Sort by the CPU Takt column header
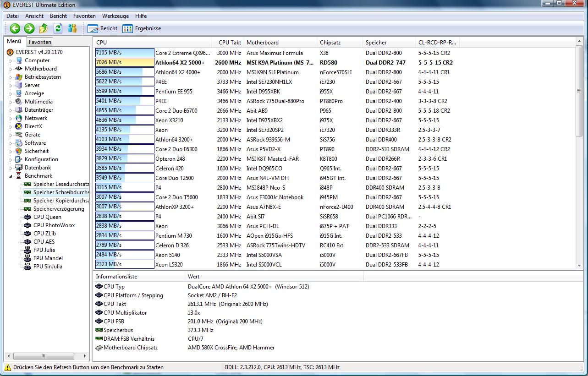This screenshot has height=376, width=588. 228,43
